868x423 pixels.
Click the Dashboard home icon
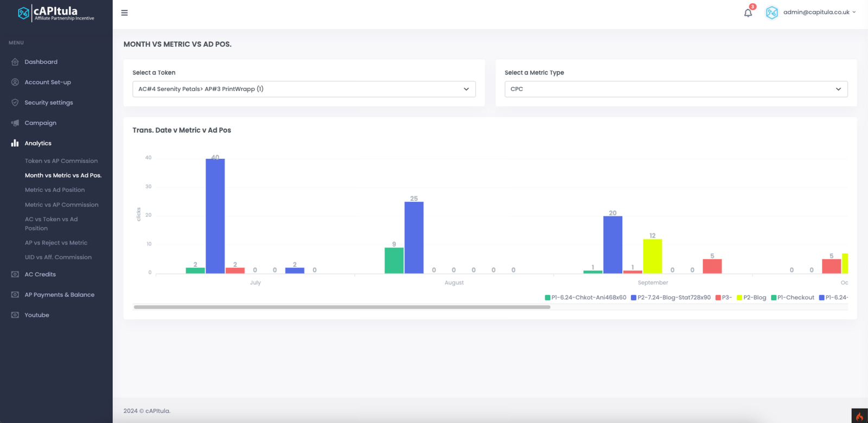(15, 62)
